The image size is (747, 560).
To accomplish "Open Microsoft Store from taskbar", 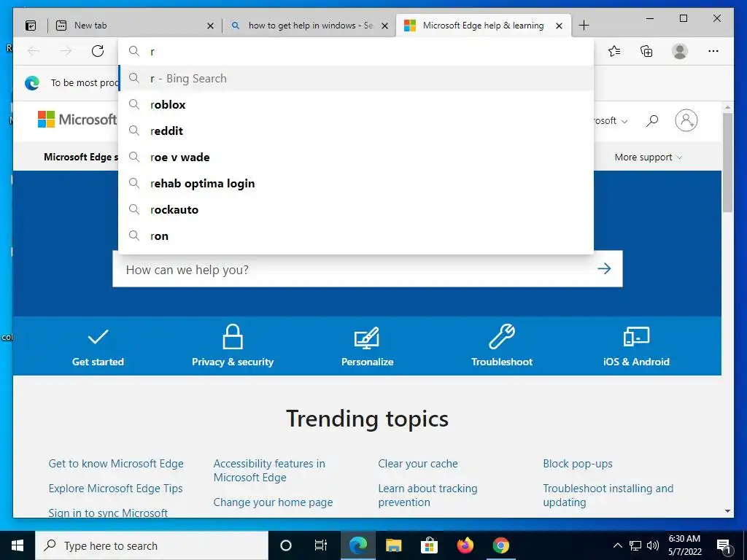I will click(x=429, y=545).
